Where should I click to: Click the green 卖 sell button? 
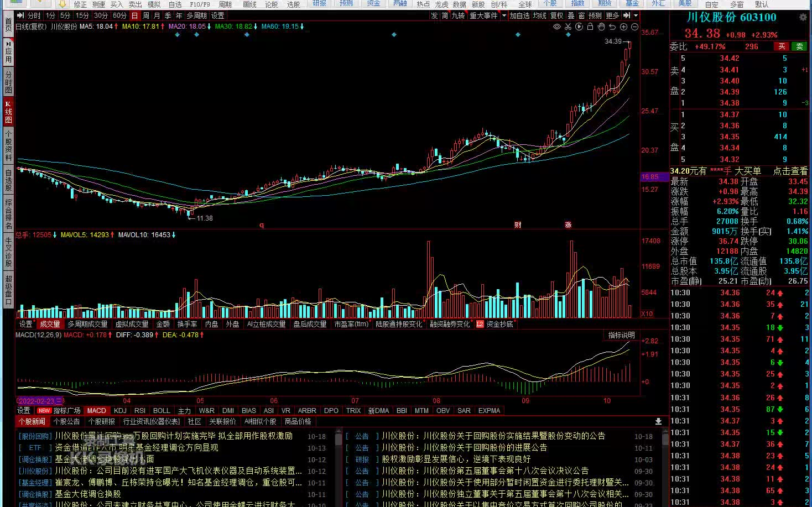pyautogui.click(x=799, y=46)
